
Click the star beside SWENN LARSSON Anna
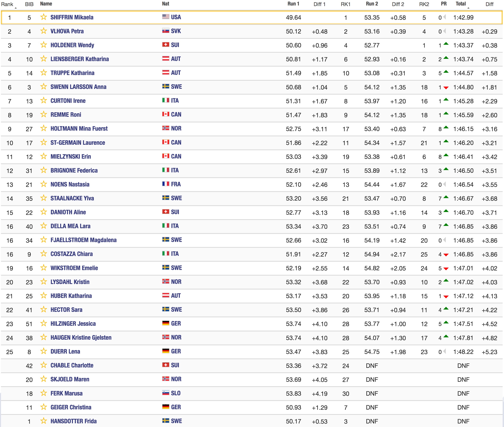[x=44, y=87]
